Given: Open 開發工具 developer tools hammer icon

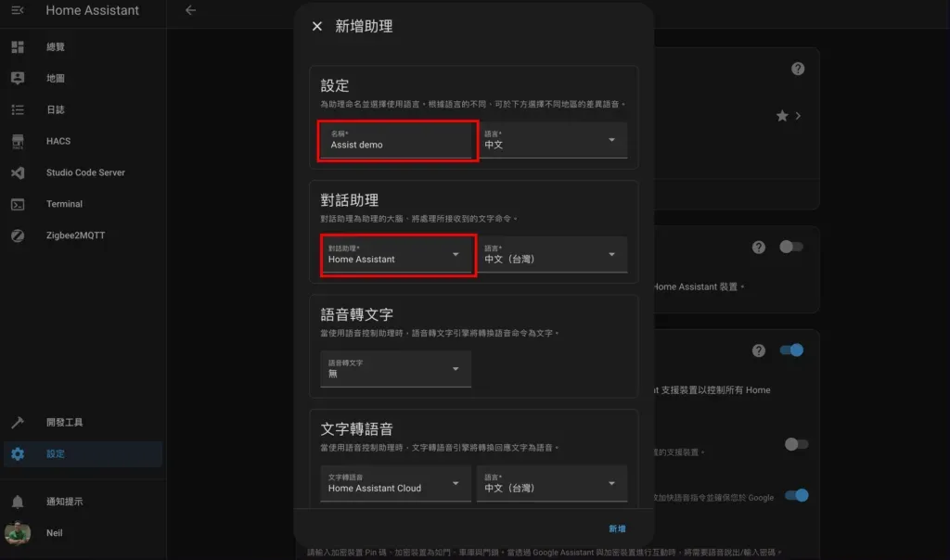Looking at the screenshot, I should pyautogui.click(x=19, y=421).
